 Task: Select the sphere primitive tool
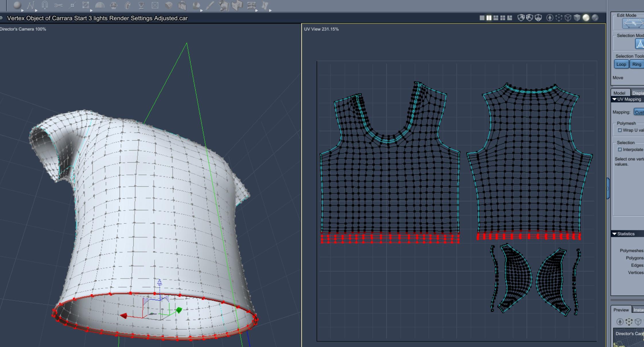pos(17,5)
